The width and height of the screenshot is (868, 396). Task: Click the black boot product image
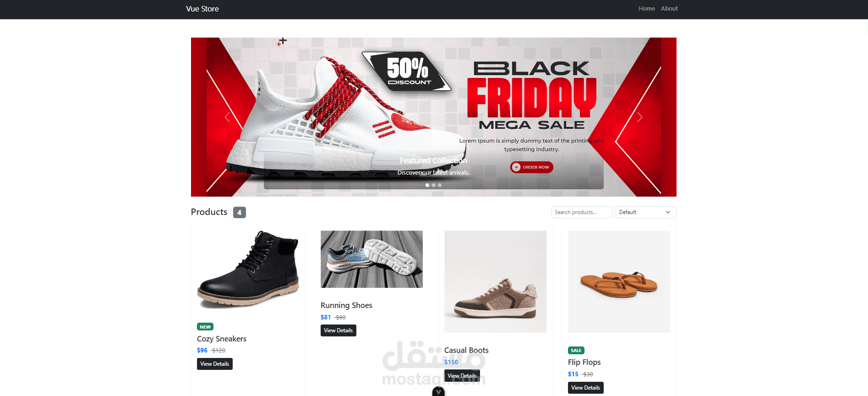click(x=248, y=270)
